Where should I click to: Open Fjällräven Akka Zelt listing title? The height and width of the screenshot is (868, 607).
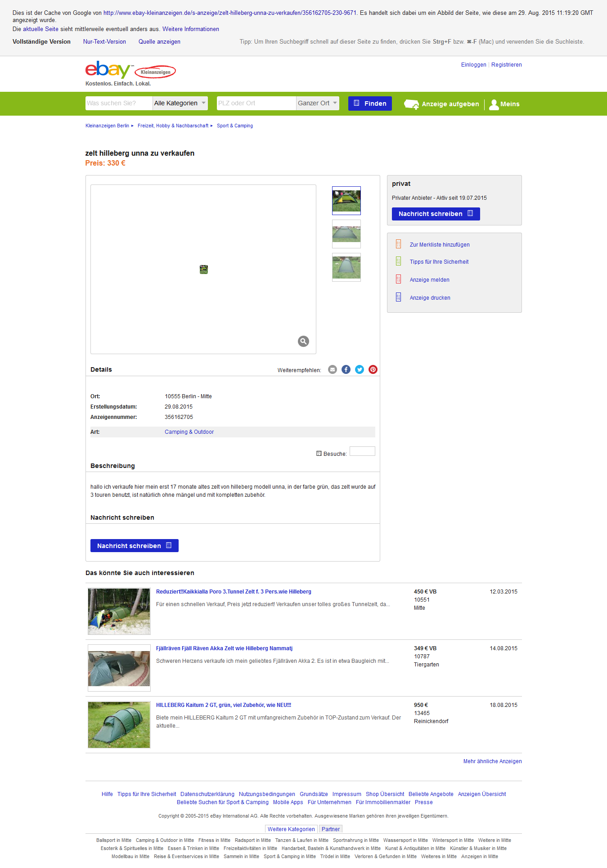pos(224,648)
